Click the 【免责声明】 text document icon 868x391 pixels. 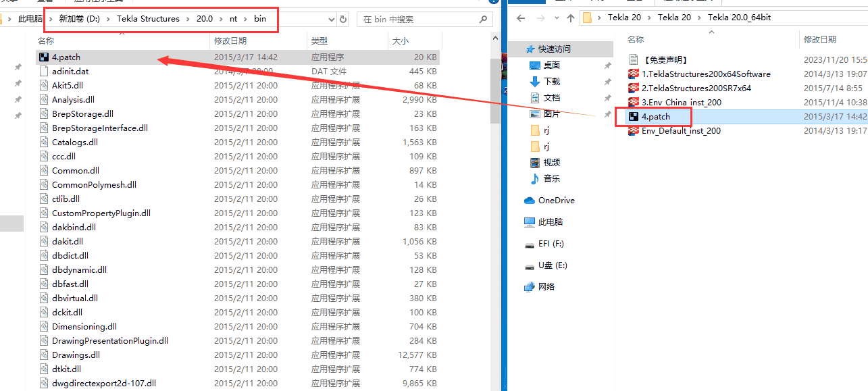[634, 59]
